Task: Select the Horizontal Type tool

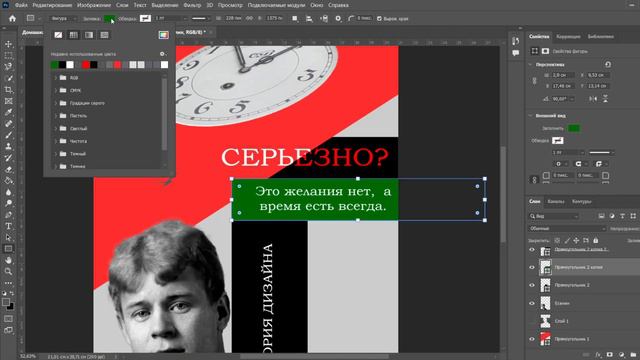Action: [x=8, y=226]
